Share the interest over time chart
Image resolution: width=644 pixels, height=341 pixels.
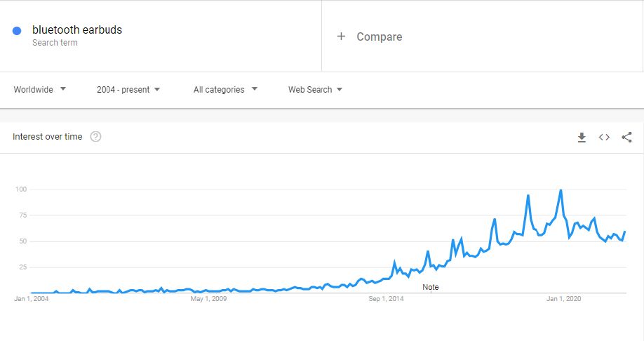click(626, 138)
